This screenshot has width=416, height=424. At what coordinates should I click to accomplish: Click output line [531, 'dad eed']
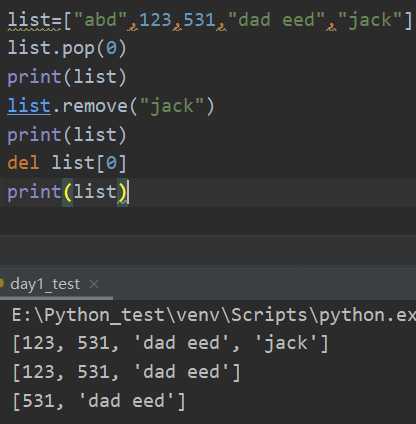[x=99, y=401]
